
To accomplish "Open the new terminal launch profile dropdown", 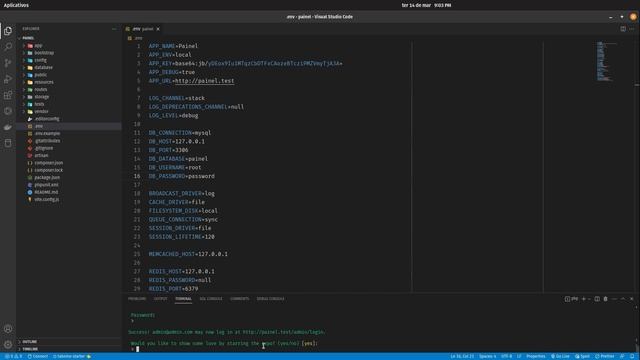I will pos(589,299).
